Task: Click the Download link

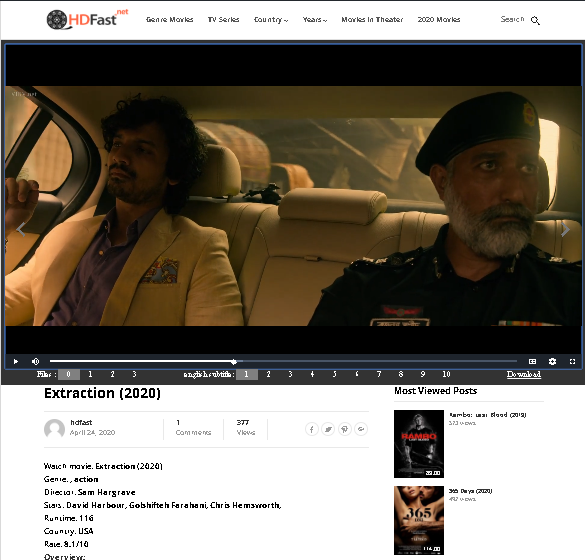Action: (524, 374)
